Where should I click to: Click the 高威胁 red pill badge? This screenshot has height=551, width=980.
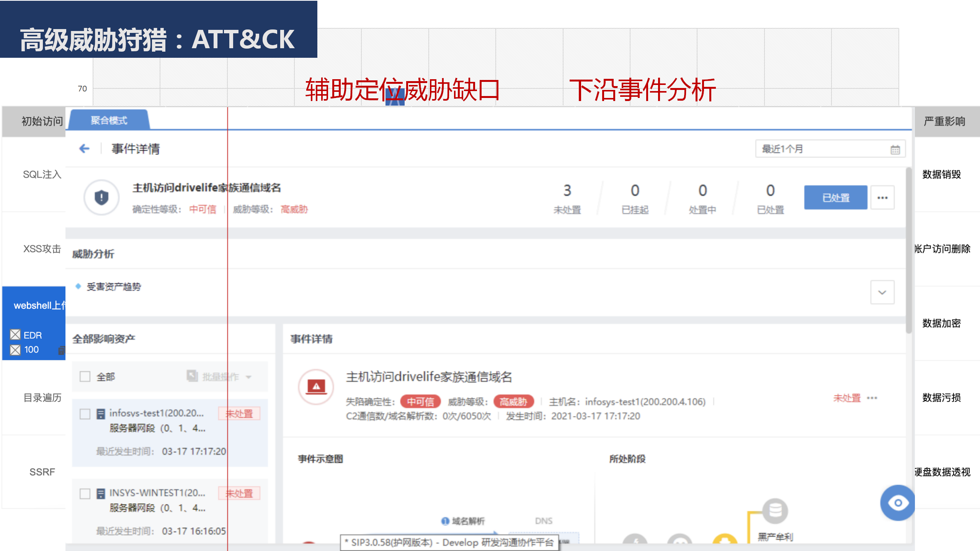pyautogui.click(x=513, y=402)
